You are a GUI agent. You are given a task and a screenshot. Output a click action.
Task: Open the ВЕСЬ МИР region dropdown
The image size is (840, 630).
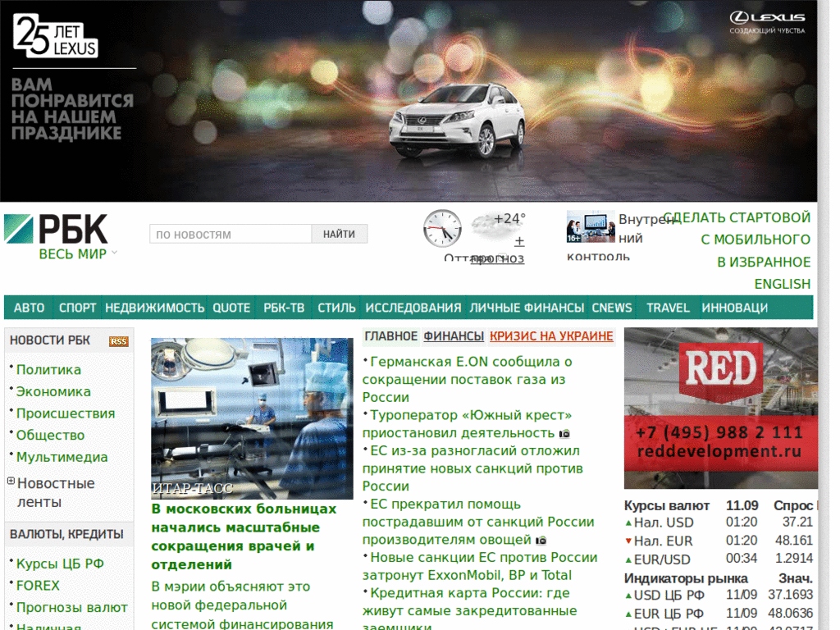78,254
